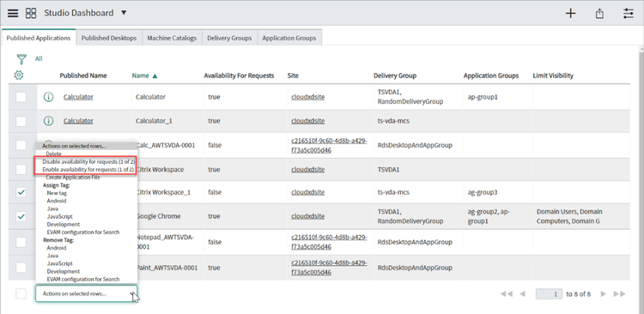
Task: Open the first Calculator published name link
Action: (78, 97)
